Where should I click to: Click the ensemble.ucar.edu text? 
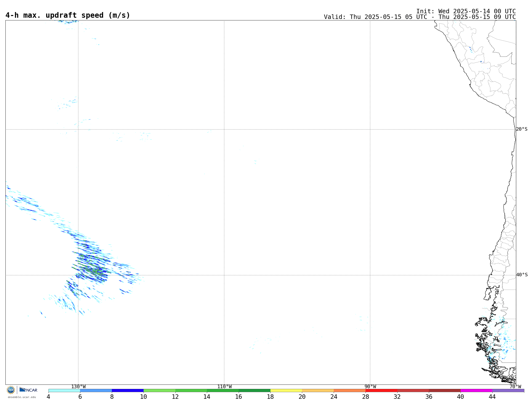(22, 397)
